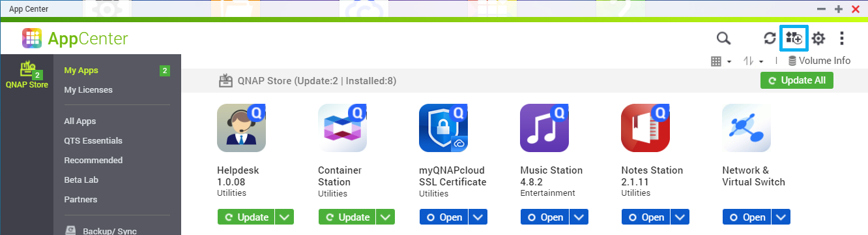Click the Container Station app icon

(342, 128)
